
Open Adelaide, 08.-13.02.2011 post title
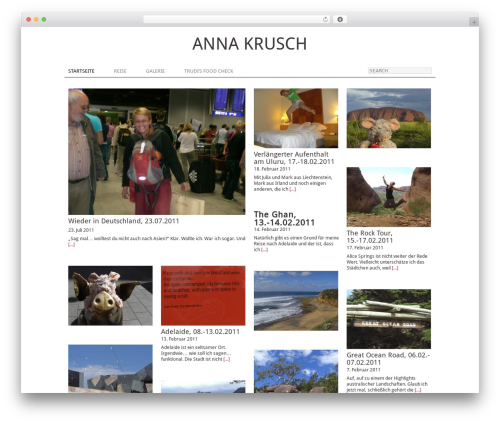pyautogui.click(x=200, y=332)
